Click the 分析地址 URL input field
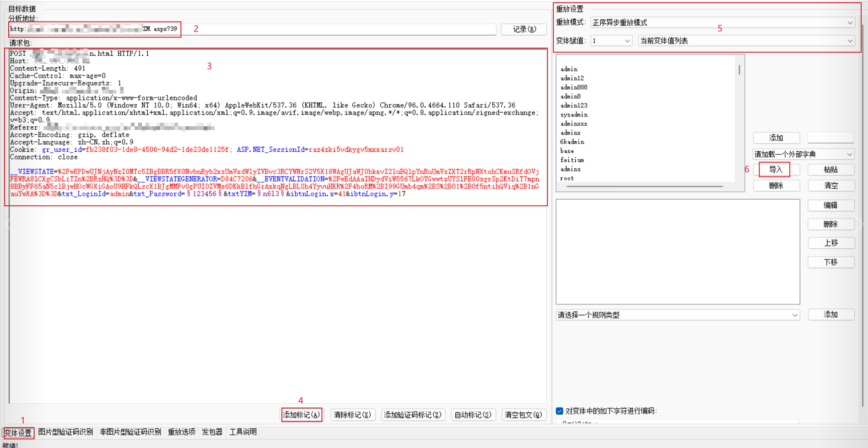The width and height of the screenshot is (868, 448). [320, 29]
